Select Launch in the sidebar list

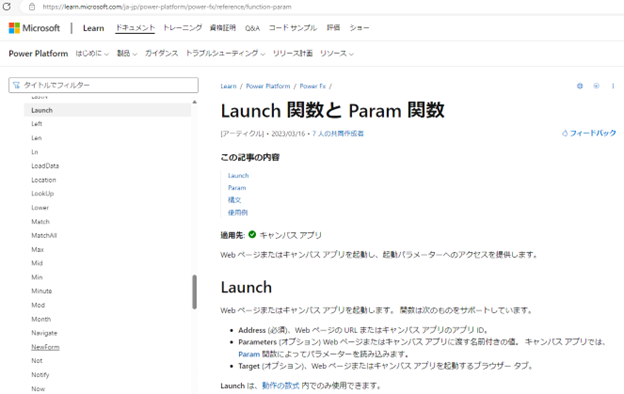[x=107, y=110]
